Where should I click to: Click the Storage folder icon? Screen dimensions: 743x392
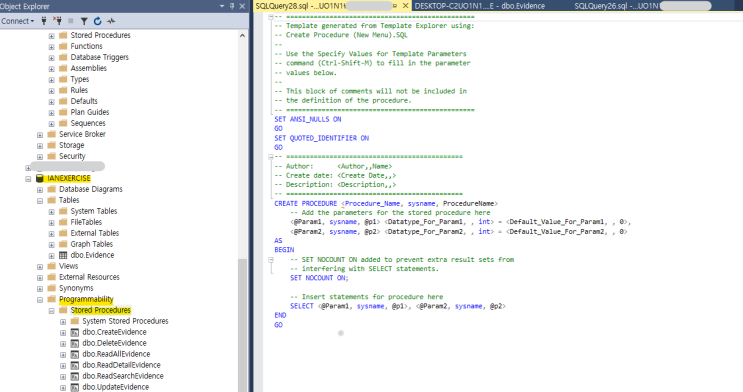(x=52, y=145)
